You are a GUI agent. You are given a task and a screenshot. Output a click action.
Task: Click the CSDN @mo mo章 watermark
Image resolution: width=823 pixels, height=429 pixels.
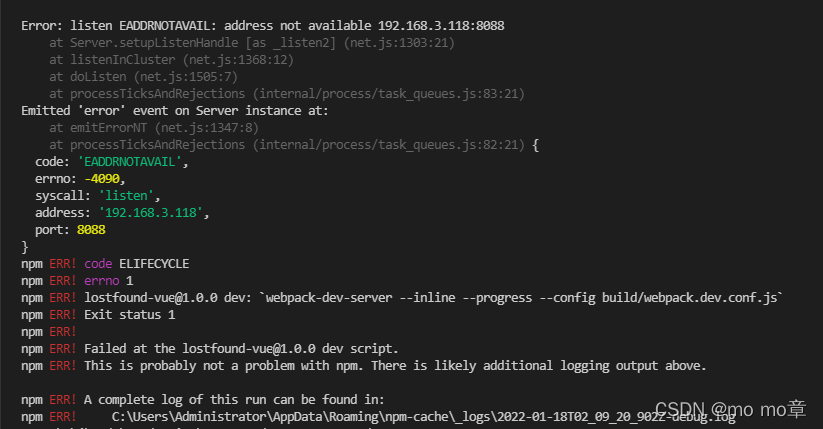[730, 409]
